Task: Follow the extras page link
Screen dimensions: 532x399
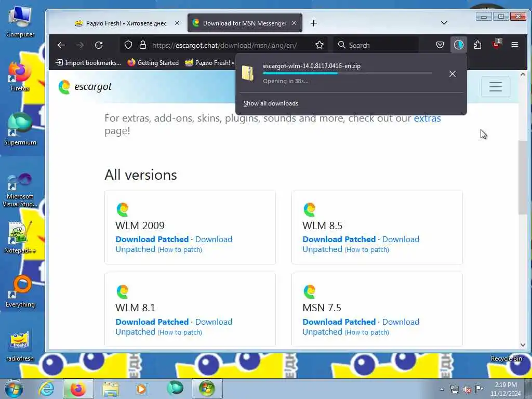Action: (427, 118)
